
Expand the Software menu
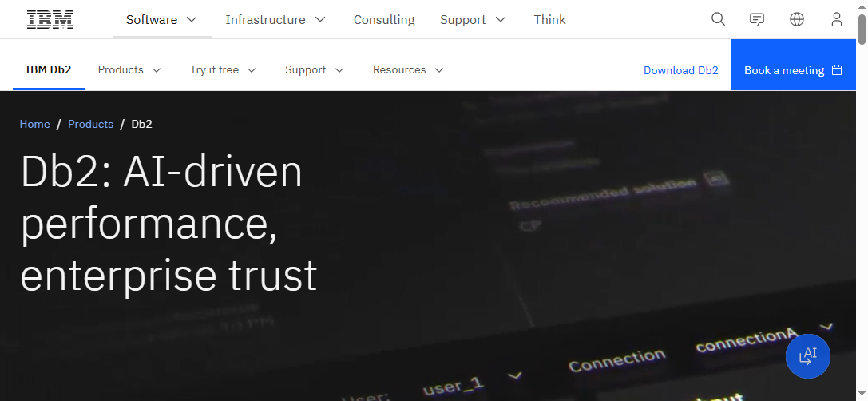[x=162, y=19]
